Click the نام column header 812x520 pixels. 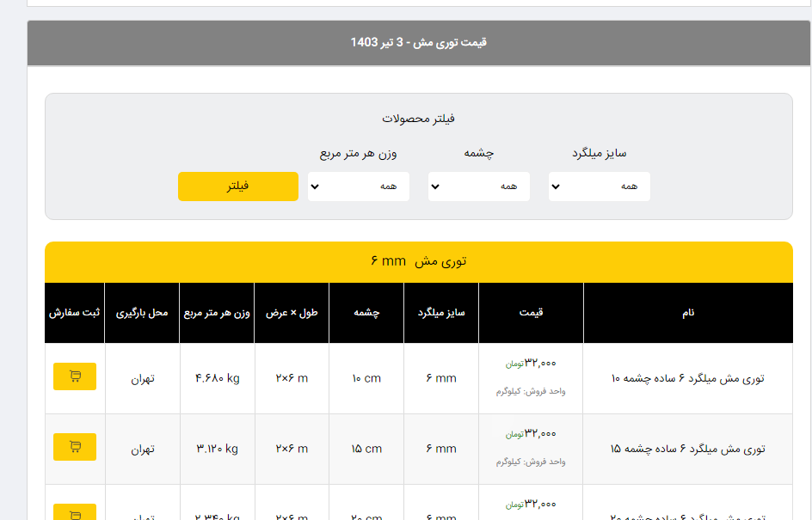pyautogui.click(x=687, y=313)
